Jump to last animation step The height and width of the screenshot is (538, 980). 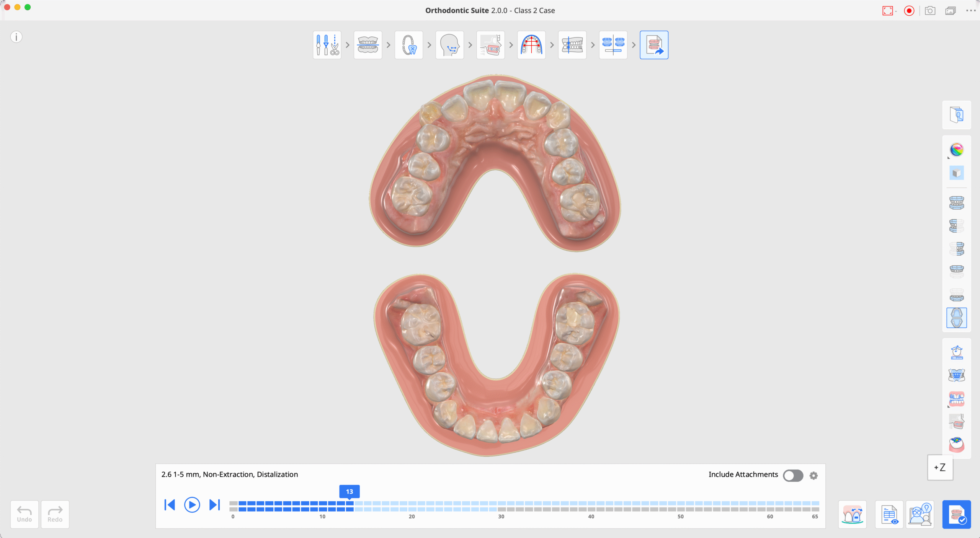point(215,505)
